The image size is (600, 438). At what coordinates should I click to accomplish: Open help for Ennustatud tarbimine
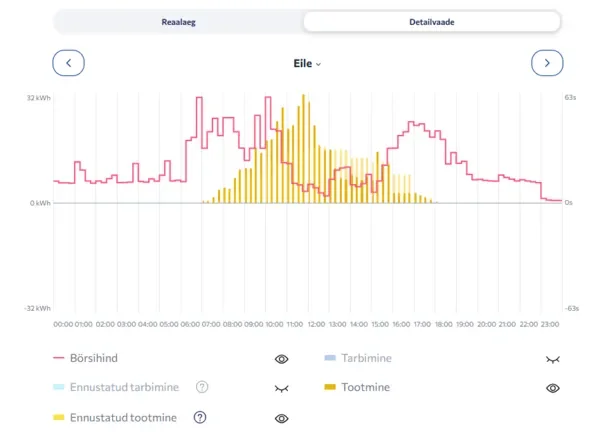[202, 387]
